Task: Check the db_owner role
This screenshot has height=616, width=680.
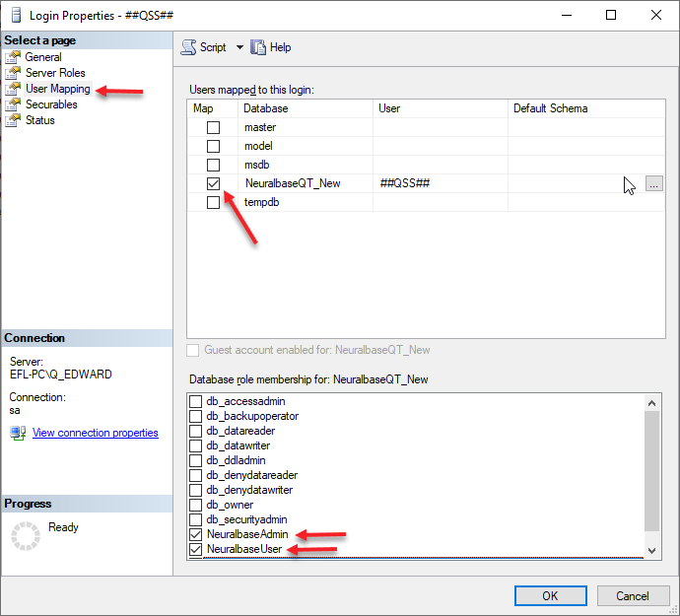Action: pyautogui.click(x=195, y=505)
